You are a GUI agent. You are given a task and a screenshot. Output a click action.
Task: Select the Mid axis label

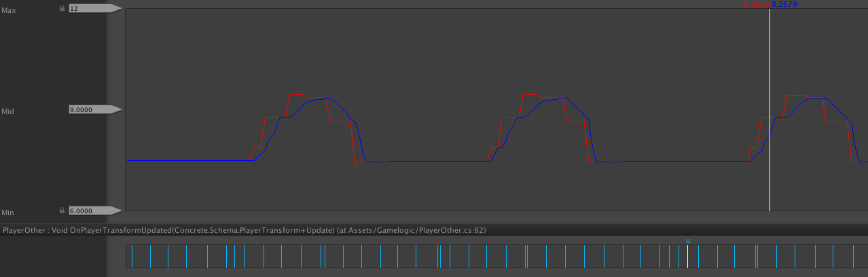click(x=8, y=111)
